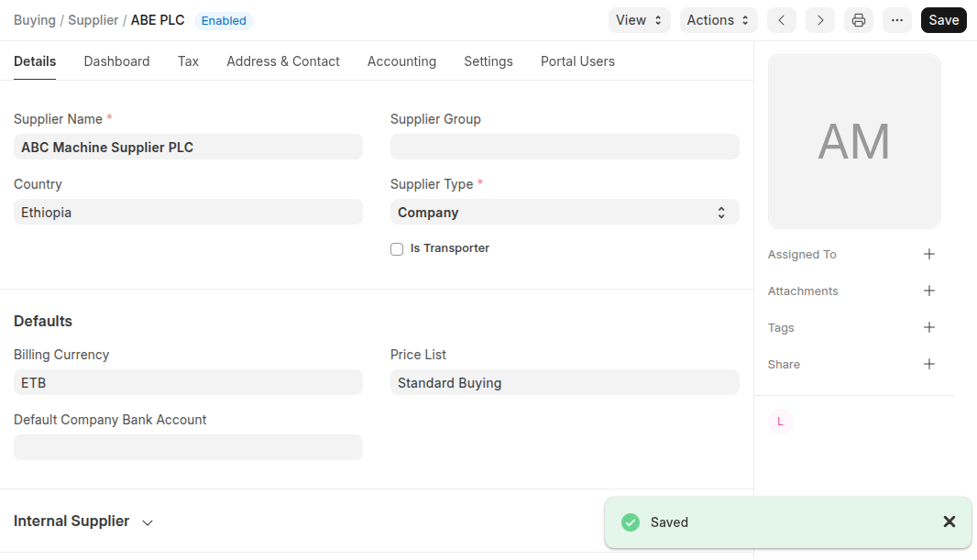Click the Supplier Group input field

pyautogui.click(x=564, y=148)
